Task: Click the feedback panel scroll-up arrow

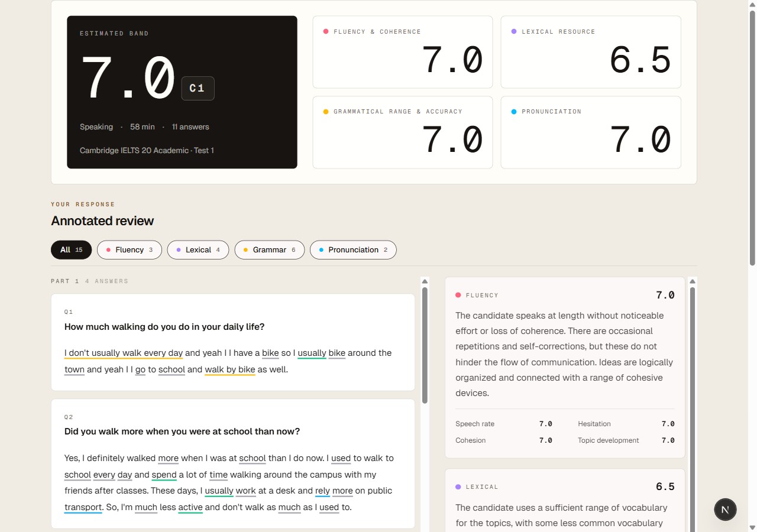Action: pyautogui.click(x=693, y=281)
